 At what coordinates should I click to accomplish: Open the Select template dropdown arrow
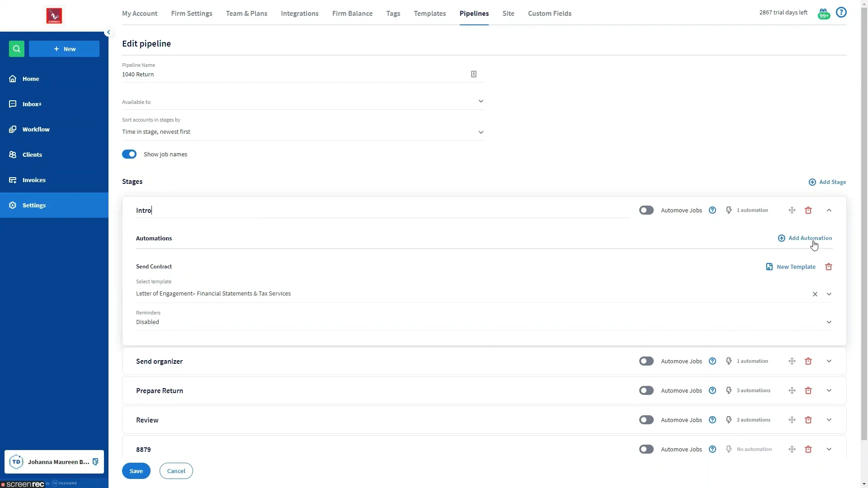tap(829, 294)
